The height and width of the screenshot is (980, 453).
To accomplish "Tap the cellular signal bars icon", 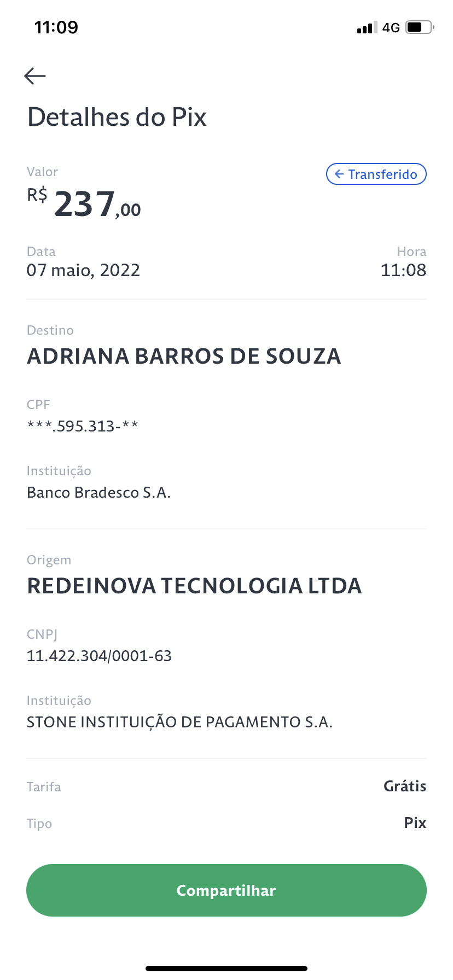I will (367, 27).
